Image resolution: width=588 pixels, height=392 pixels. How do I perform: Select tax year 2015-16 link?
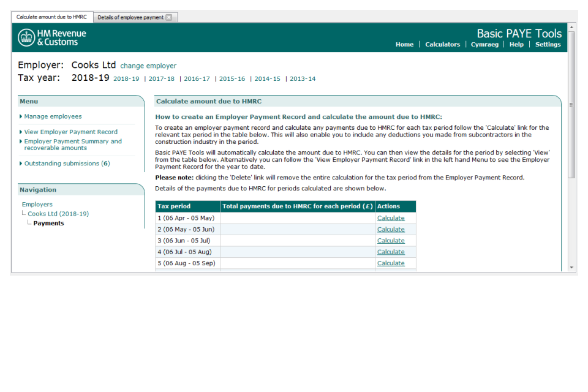pyautogui.click(x=232, y=79)
